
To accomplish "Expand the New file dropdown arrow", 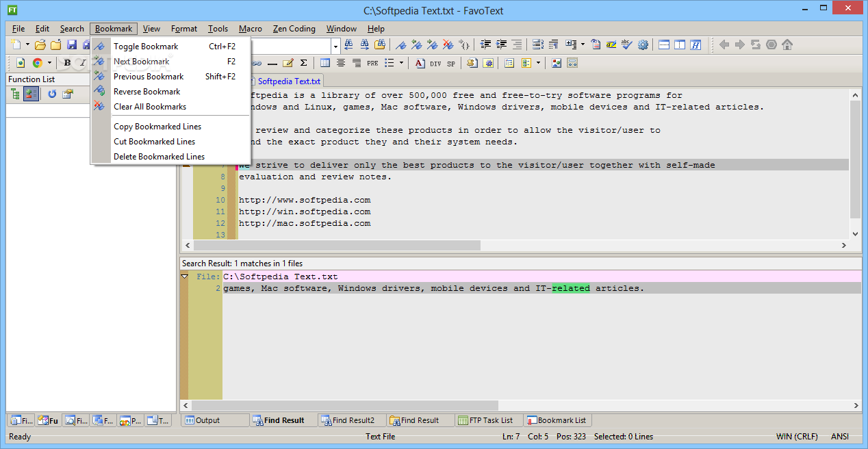I will (27, 45).
